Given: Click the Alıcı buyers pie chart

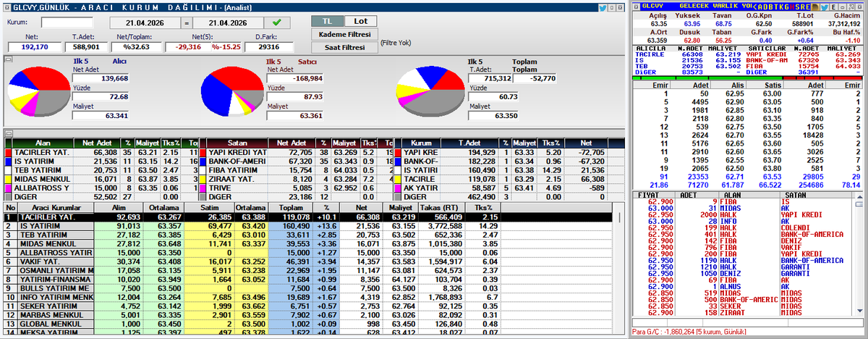Looking at the screenshot, I should click(38, 92).
